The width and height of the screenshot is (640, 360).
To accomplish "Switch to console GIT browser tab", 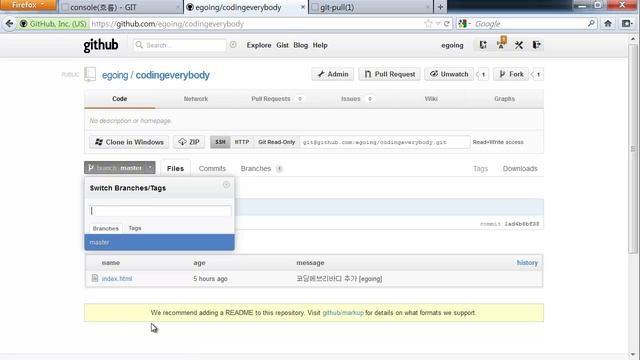I will click(120, 7).
